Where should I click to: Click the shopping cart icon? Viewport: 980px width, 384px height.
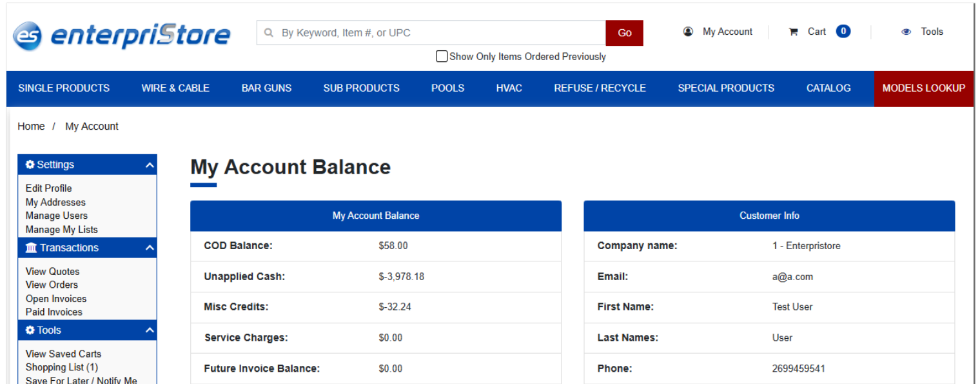tap(793, 32)
